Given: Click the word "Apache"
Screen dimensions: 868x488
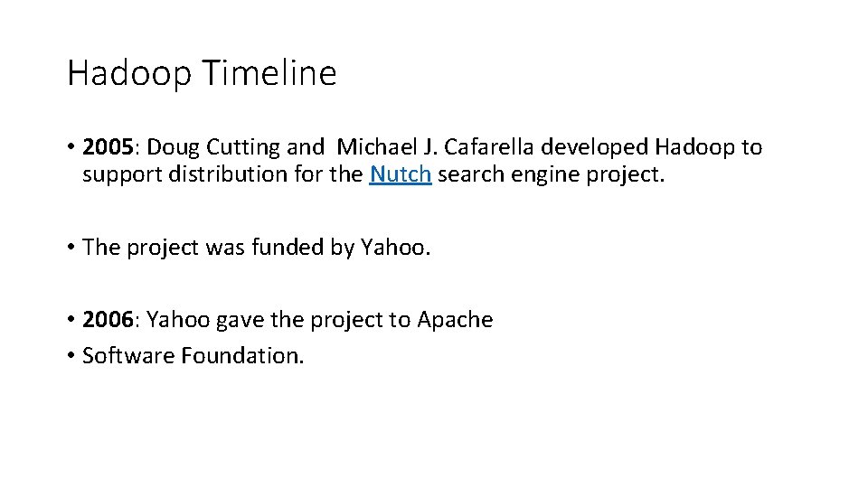Looking at the screenshot, I should click(x=455, y=320).
